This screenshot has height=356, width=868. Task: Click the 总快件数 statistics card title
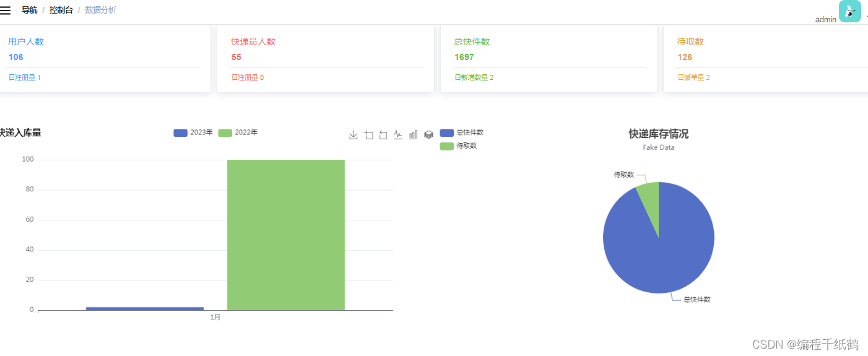(x=472, y=41)
